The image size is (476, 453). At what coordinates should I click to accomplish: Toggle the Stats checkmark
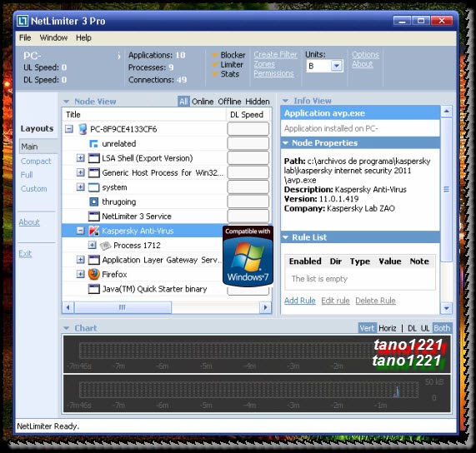[215, 74]
